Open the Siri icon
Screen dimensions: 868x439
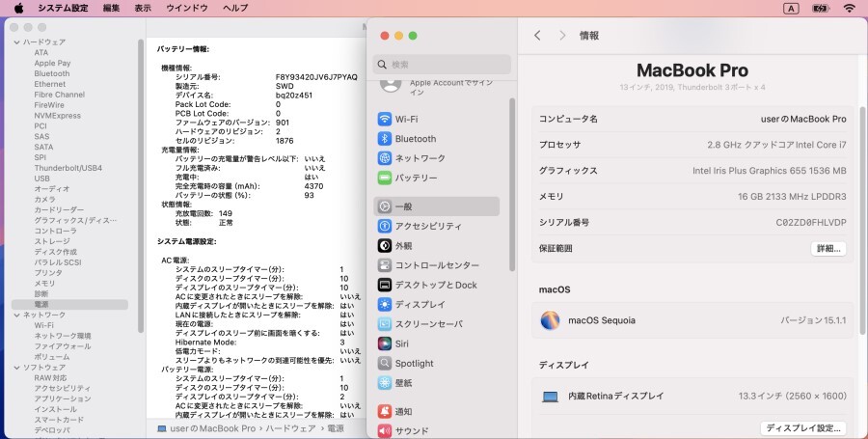click(x=384, y=343)
